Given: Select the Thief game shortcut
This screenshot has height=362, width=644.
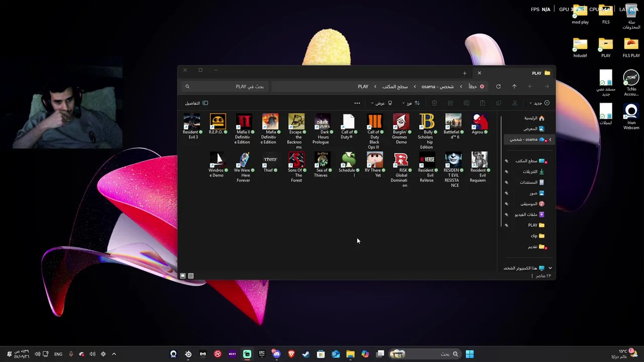Looking at the screenshot, I should coord(270,162).
